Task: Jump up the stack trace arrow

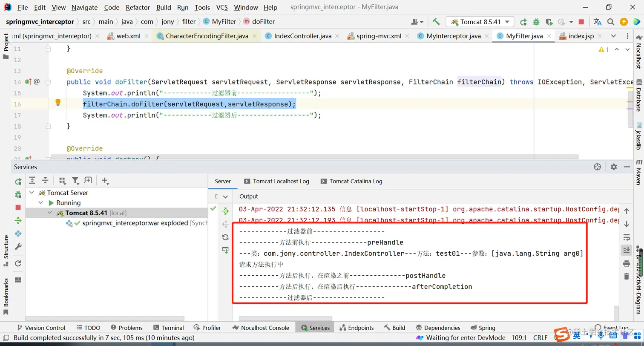Action: pos(626,211)
